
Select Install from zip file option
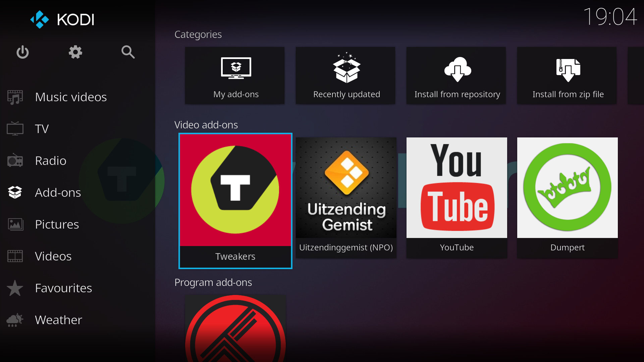[x=569, y=75]
